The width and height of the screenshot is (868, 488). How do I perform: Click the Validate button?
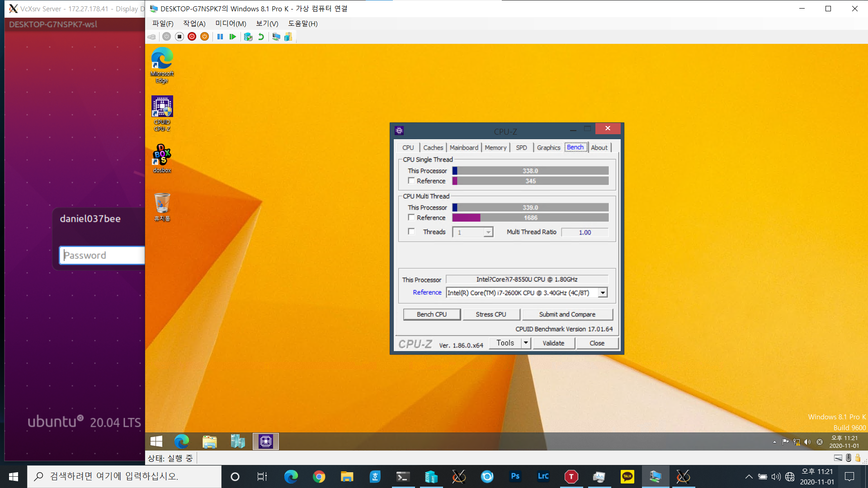click(553, 343)
